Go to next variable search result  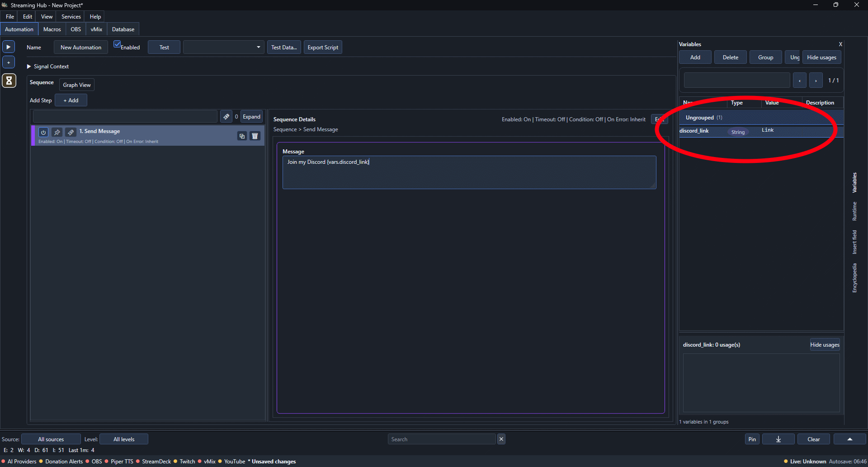pyautogui.click(x=816, y=81)
